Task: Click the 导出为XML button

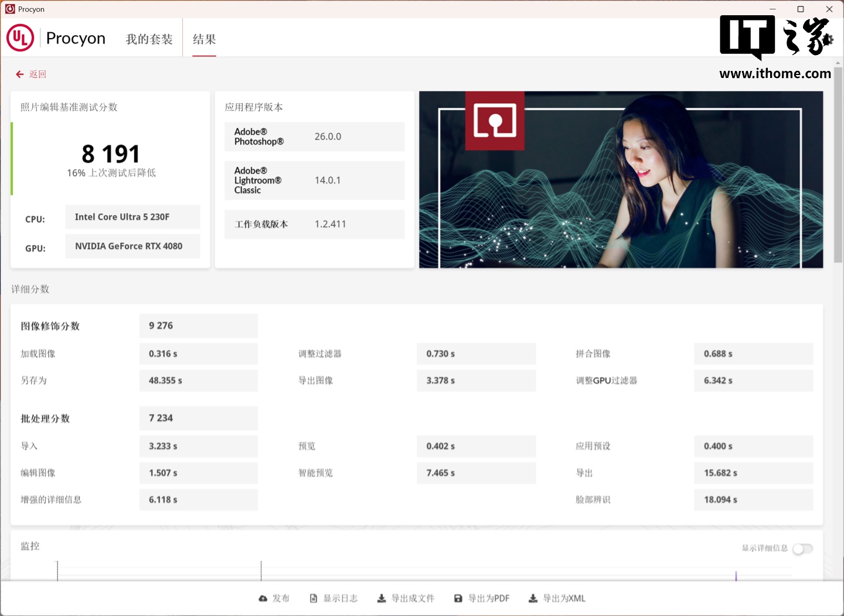Action: 564,598
